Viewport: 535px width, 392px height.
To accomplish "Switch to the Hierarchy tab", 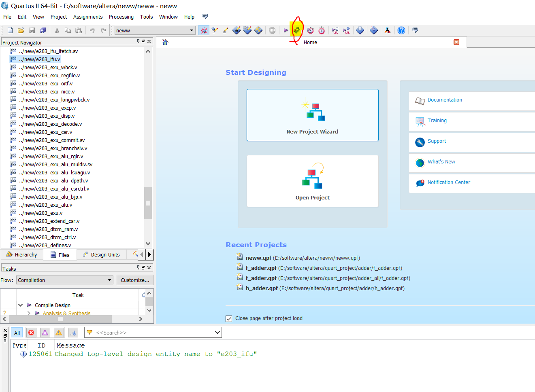I will [22, 254].
